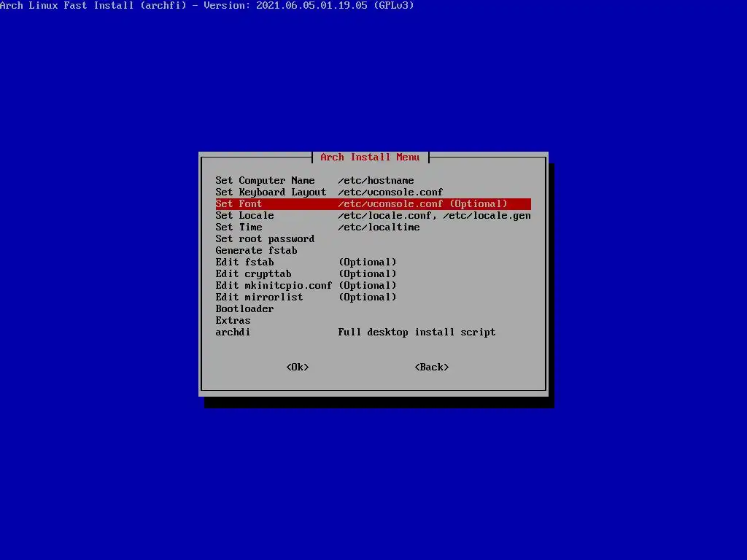Choose archdi full desktop install script
747x560 pixels.
tap(373, 332)
